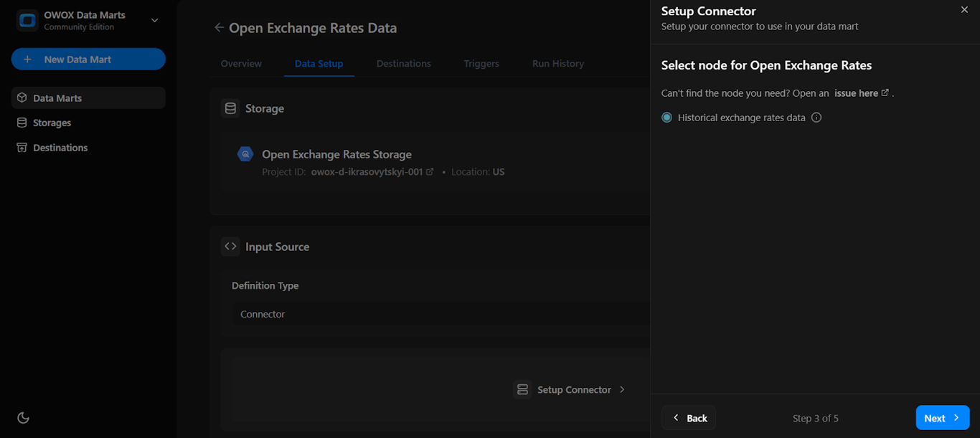Click the Setup Connector server icon
The image size is (980, 438).
coord(522,390)
